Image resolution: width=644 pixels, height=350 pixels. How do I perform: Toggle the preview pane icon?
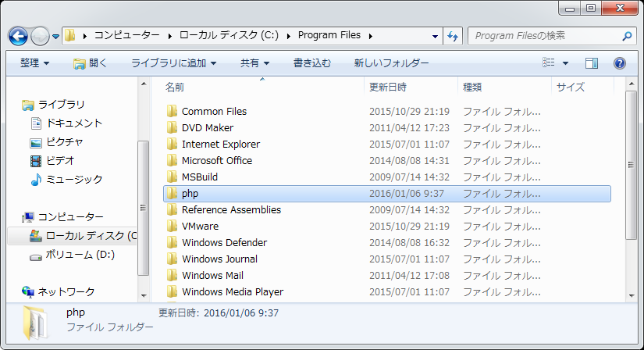coord(592,62)
